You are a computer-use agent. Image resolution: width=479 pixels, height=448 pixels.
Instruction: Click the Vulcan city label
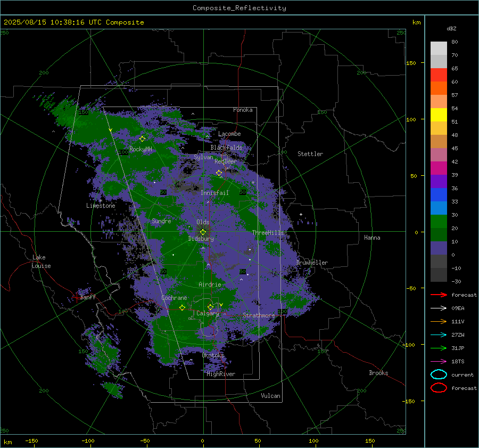coord(270,396)
